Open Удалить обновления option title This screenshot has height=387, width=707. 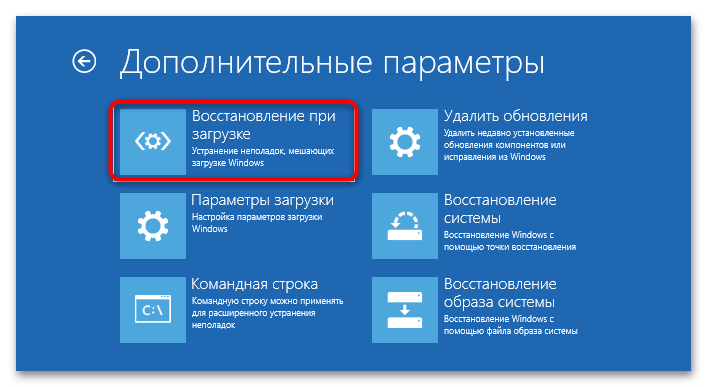[515, 116]
